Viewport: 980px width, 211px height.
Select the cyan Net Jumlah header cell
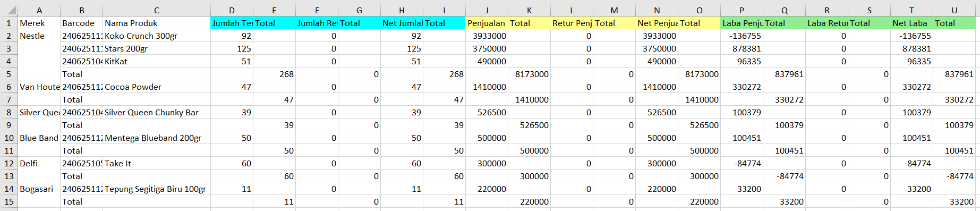pyautogui.click(x=402, y=23)
